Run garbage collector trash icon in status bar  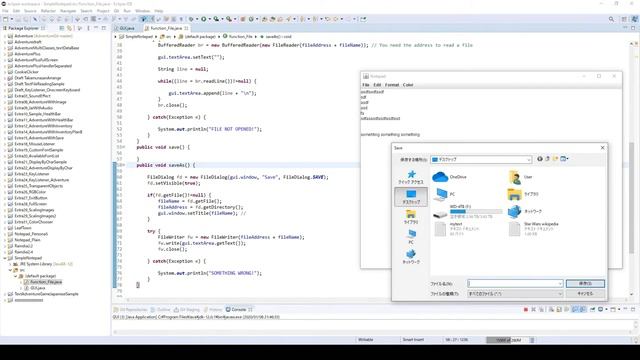click(532, 340)
